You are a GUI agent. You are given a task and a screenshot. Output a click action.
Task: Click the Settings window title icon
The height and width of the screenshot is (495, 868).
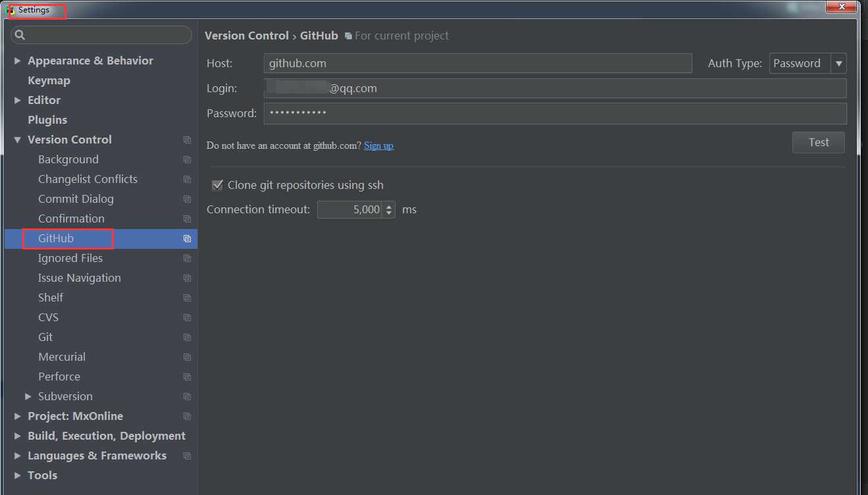[11, 11]
